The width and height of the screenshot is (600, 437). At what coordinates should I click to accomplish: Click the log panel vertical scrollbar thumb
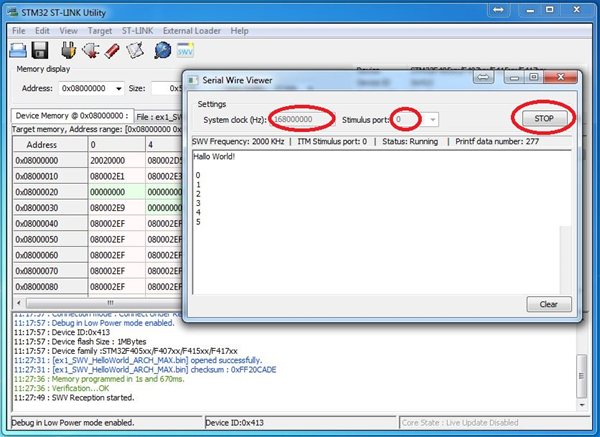pyautogui.click(x=581, y=376)
